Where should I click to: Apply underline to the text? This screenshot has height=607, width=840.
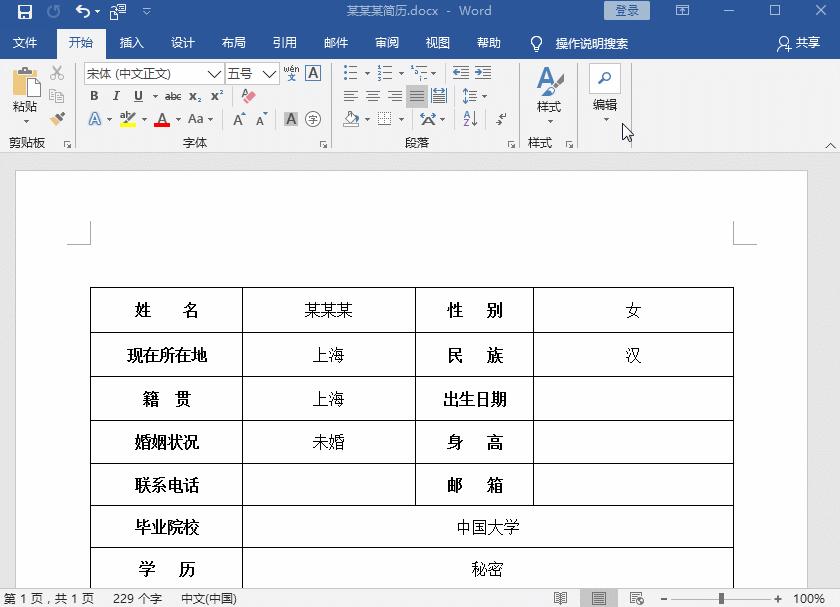138,95
